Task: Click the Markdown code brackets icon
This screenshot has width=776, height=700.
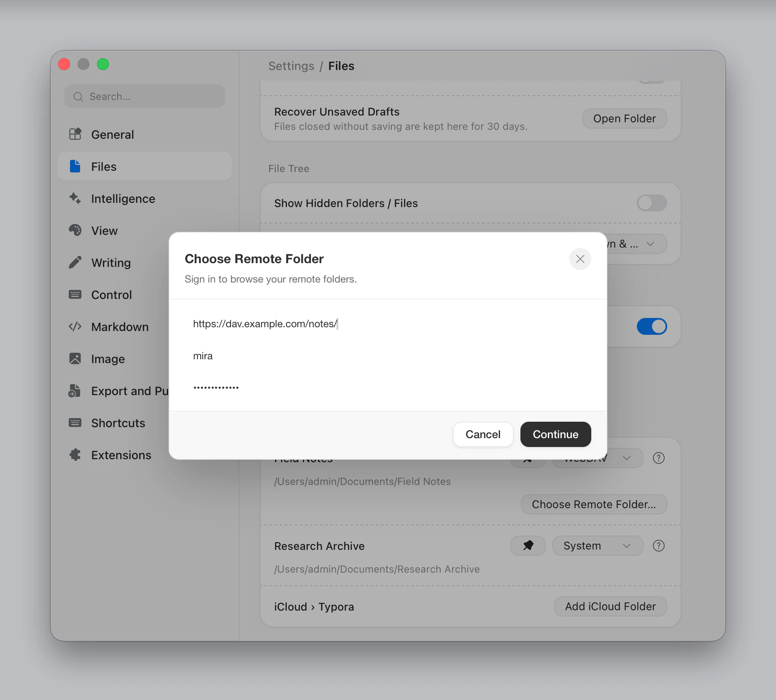Action: click(x=75, y=326)
